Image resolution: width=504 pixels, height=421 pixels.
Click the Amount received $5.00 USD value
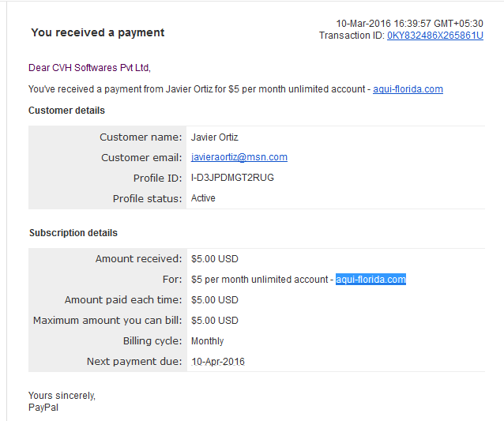[215, 259]
